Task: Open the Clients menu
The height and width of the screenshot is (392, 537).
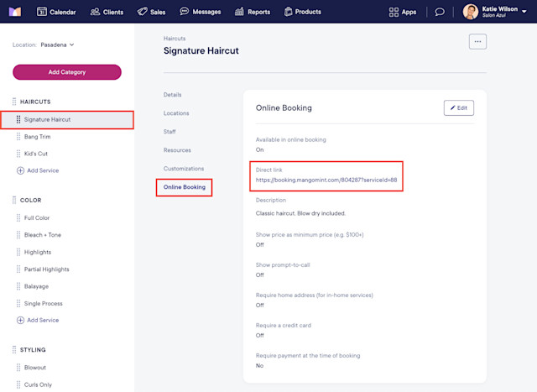Action: (107, 12)
